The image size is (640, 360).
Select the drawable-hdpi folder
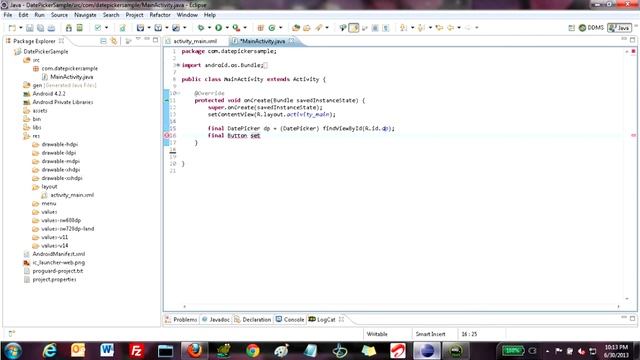click(x=60, y=144)
